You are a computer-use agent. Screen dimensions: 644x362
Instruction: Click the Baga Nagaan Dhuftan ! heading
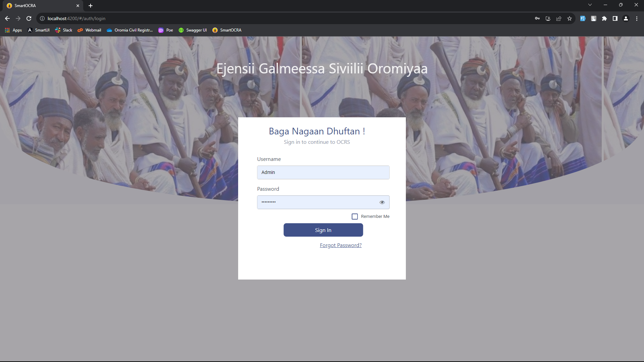(317, 131)
